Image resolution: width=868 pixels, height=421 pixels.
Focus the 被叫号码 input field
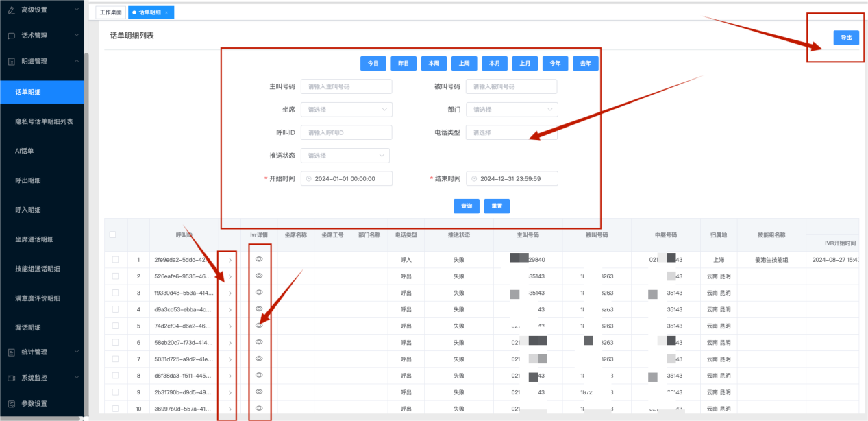pos(512,86)
